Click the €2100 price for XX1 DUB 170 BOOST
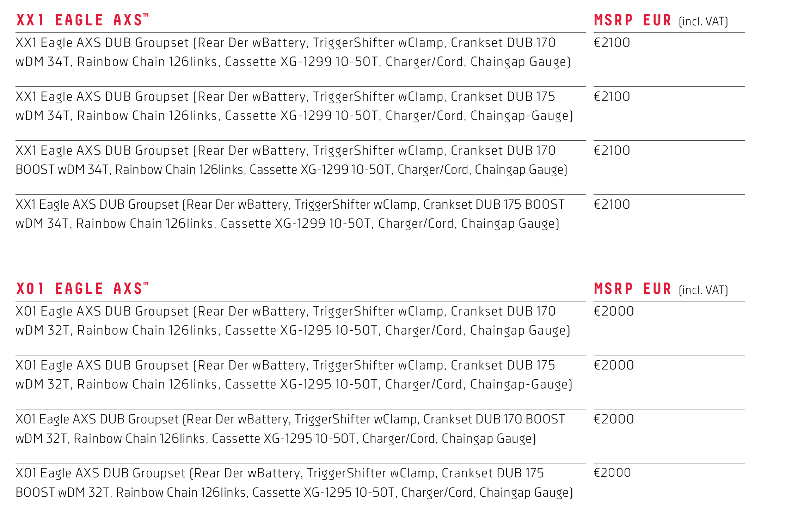The width and height of the screenshot is (798, 532). pyautogui.click(x=612, y=151)
